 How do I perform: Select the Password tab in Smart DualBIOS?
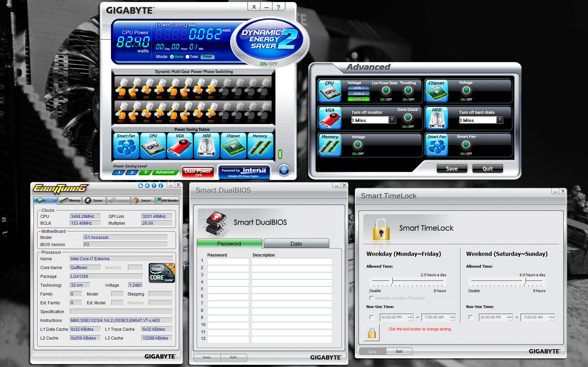click(229, 244)
